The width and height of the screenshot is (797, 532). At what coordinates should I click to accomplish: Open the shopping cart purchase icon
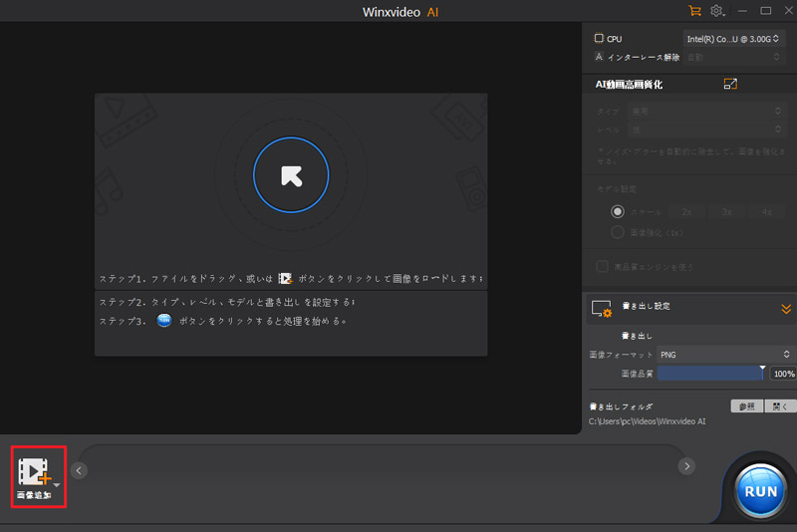pos(694,11)
